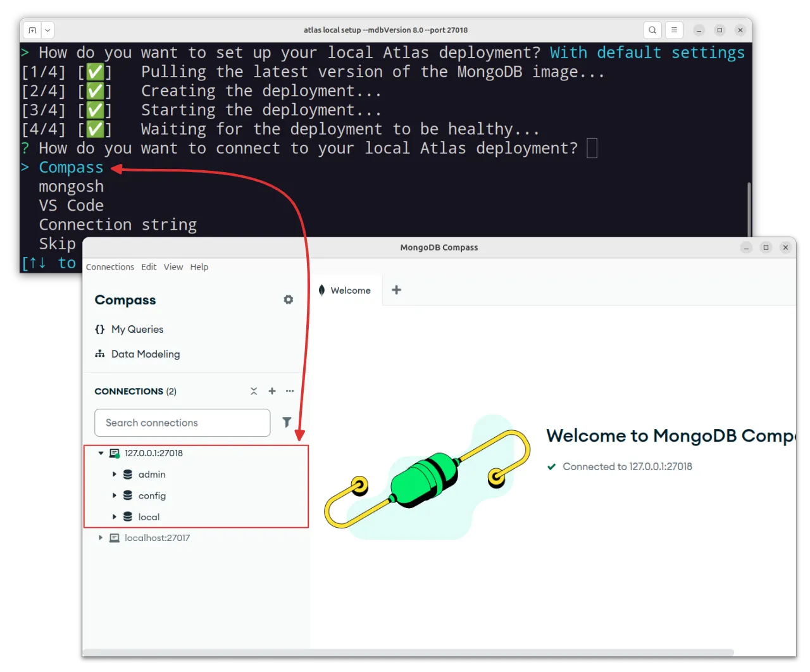Screen dimensions: 810x672
Task: Open Compass settings gear icon
Action: 289,300
